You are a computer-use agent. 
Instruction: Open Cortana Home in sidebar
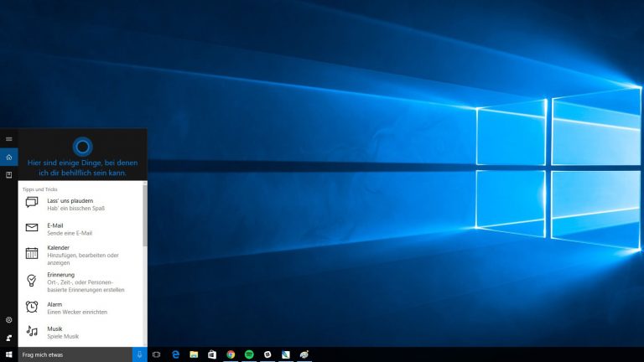(x=8, y=157)
